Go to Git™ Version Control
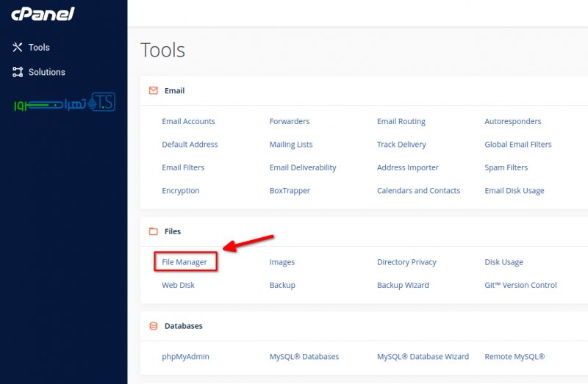The image size is (588, 384). coord(520,285)
